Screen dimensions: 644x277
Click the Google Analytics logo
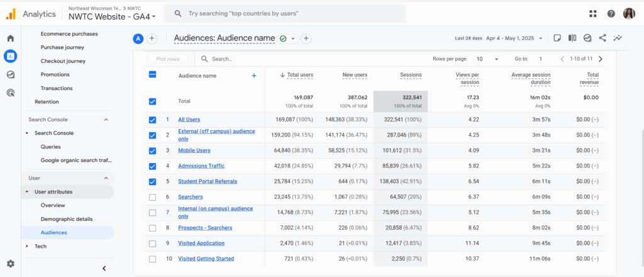[11, 14]
